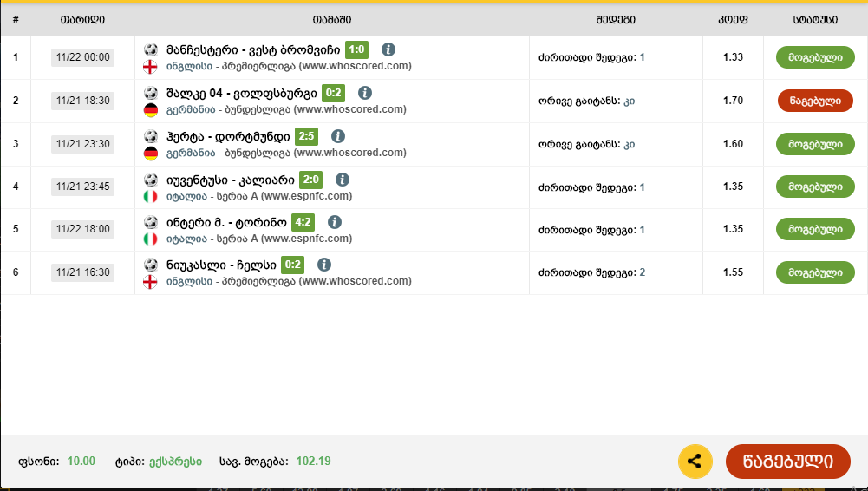
Task: Click coefficient 1.60
Action: click(x=733, y=143)
